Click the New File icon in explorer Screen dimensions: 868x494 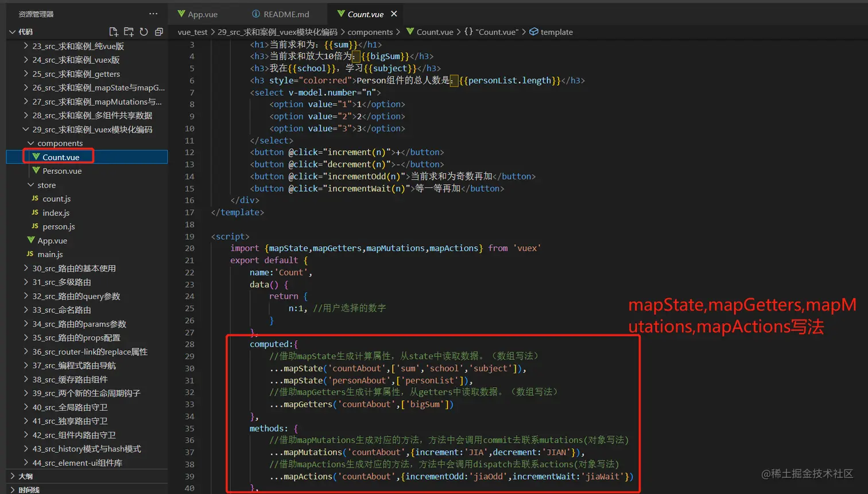[114, 32]
